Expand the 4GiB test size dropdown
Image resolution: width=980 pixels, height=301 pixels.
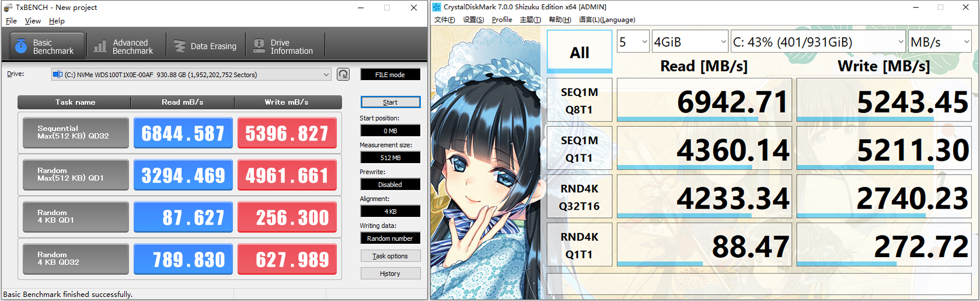coord(690,42)
